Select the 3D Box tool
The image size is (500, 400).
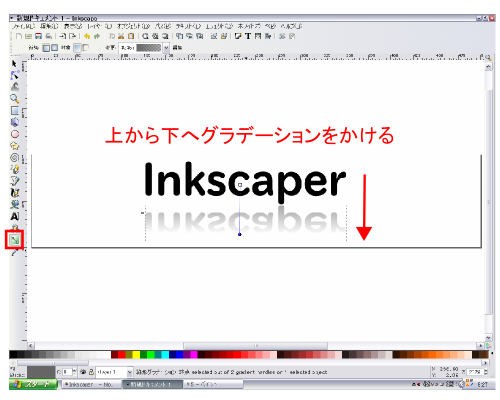(x=15, y=122)
